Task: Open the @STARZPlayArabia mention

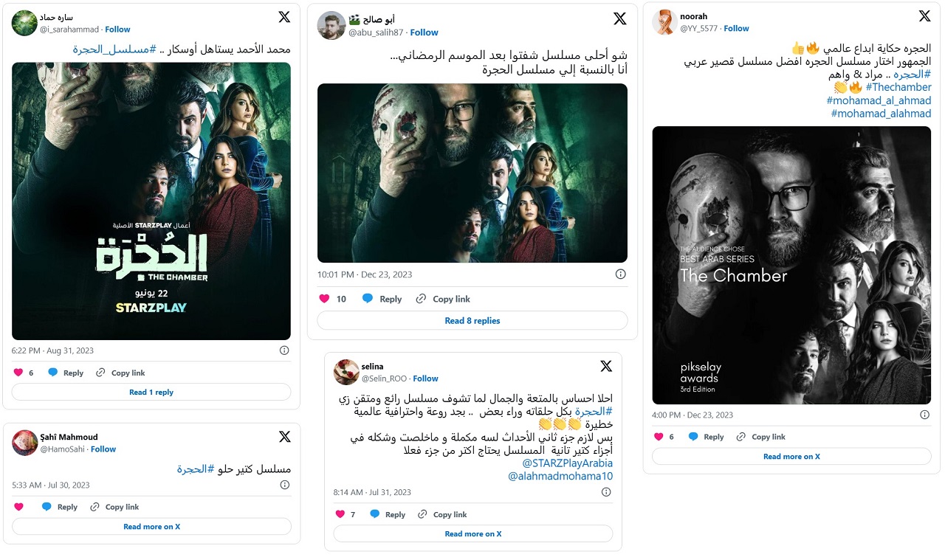Action: [567, 463]
